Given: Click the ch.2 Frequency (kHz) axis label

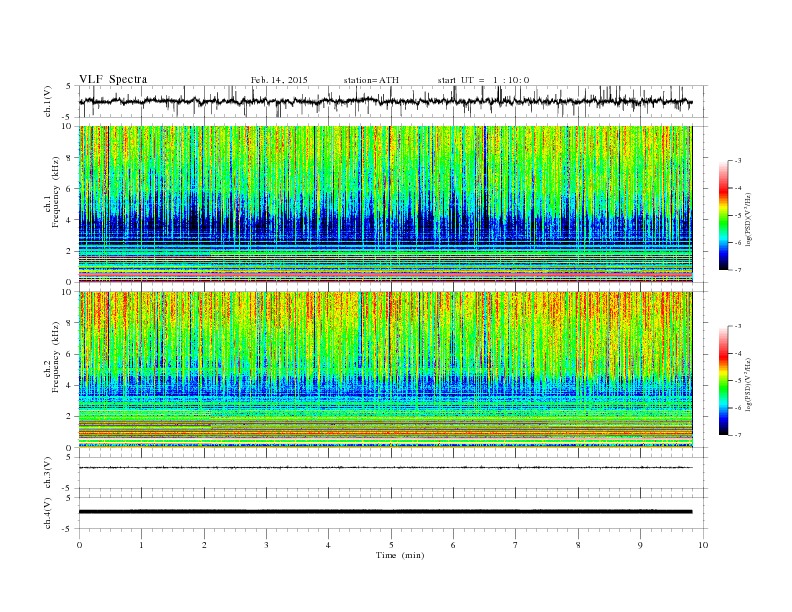Looking at the screenshot, I should [x=52, y=357].
